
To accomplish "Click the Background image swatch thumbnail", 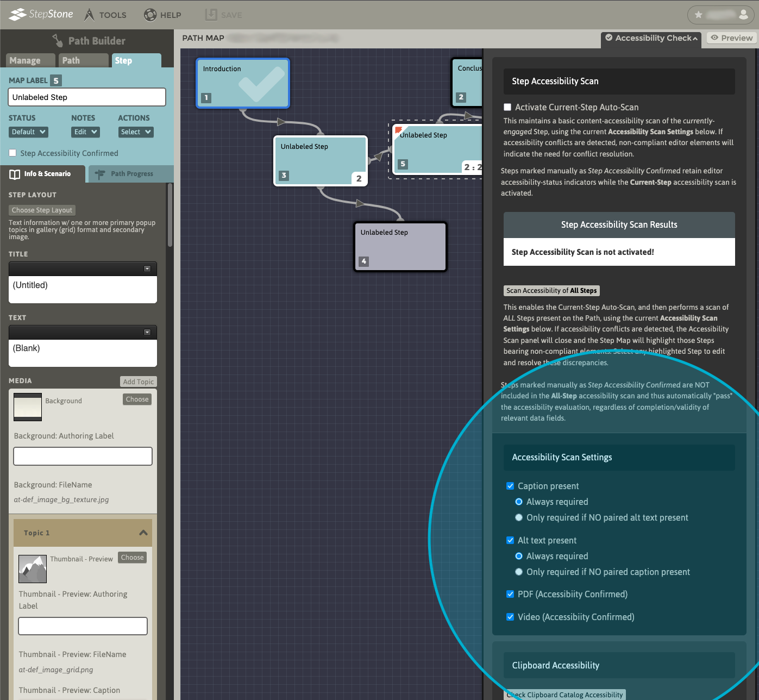I will [28, 407].
